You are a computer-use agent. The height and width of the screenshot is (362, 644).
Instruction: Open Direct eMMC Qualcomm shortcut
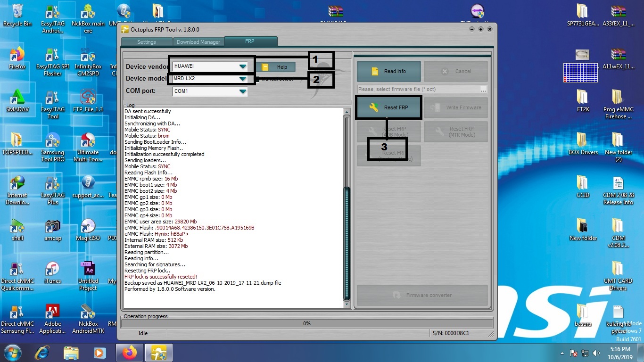(x=17, y=276)
